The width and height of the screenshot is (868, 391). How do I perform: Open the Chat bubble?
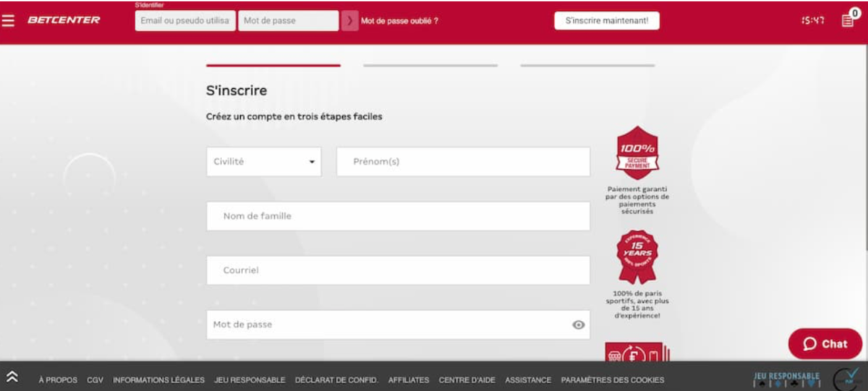coord(825,344)
